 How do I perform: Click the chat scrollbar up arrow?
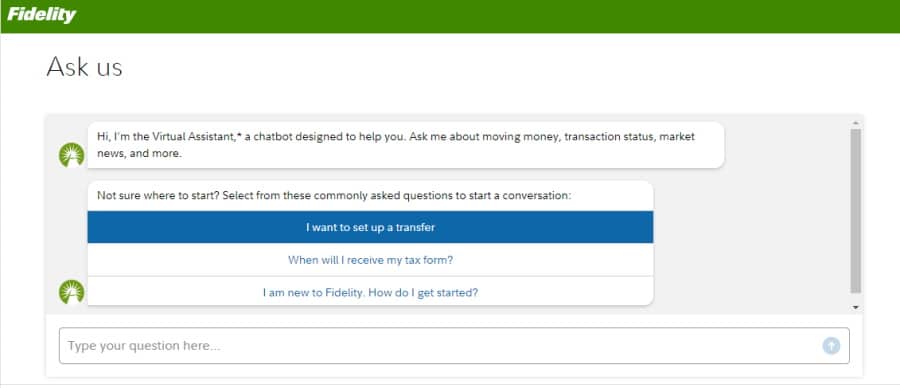(855, 123)
